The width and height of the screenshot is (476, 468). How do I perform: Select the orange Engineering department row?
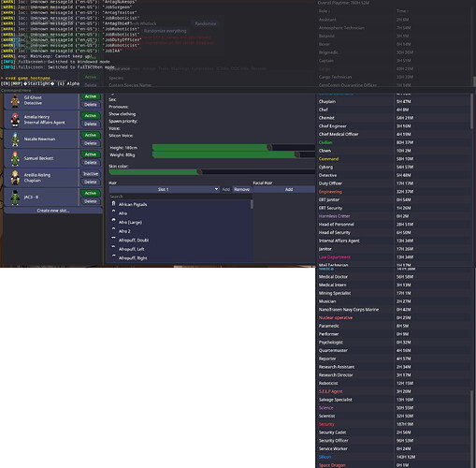pos(394,192)
